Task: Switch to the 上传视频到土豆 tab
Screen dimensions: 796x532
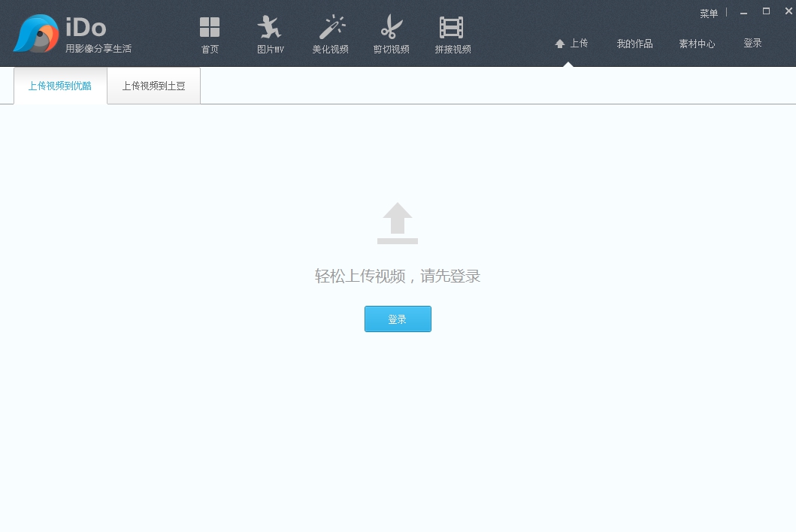Action: (x=153, y=85)
